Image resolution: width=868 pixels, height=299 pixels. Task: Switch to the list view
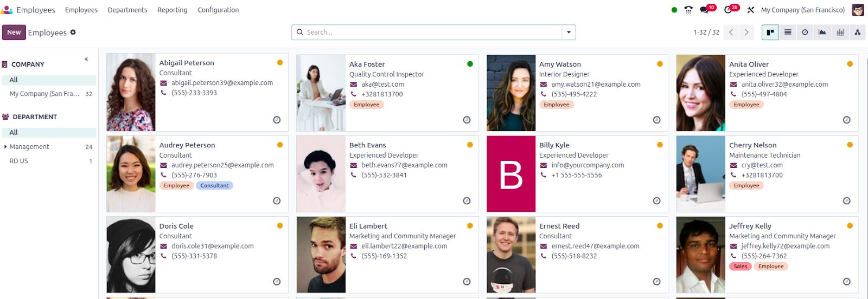[788, 32]
